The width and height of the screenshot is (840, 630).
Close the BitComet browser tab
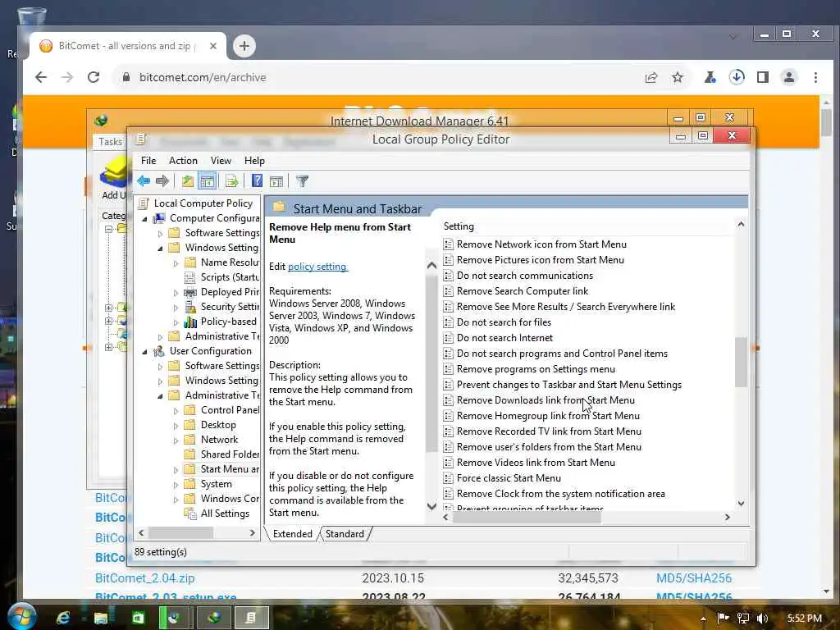click(213, 46)
